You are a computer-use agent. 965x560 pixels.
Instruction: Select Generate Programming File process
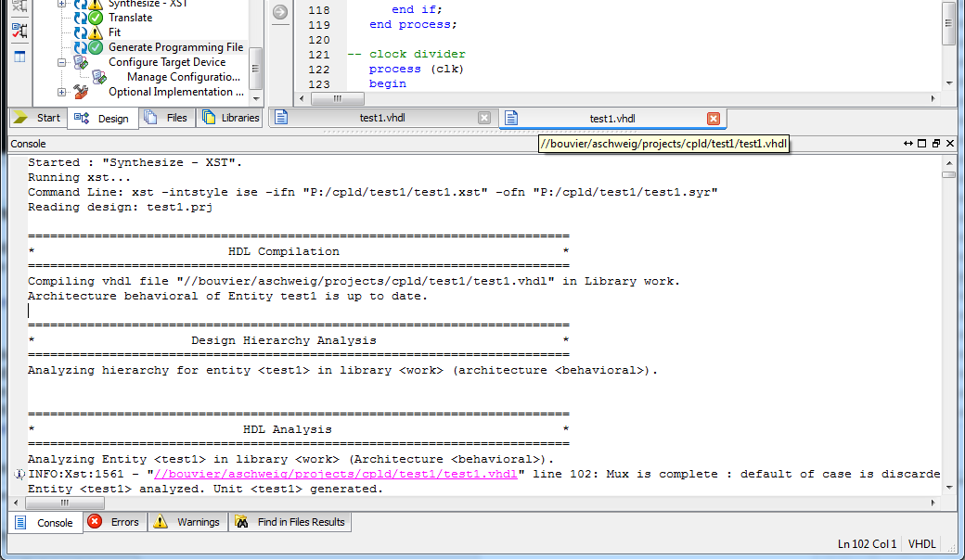(175, 47)
